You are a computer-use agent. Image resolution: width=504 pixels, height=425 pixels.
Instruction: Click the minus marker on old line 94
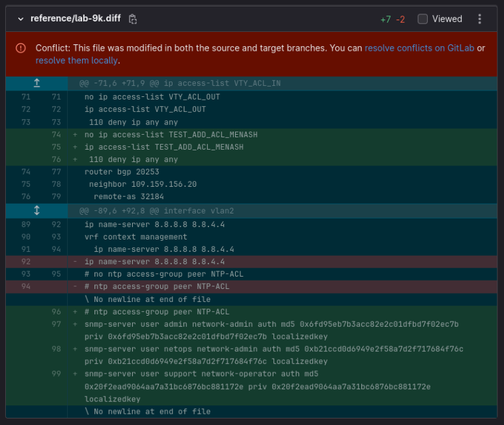(75, 286)
